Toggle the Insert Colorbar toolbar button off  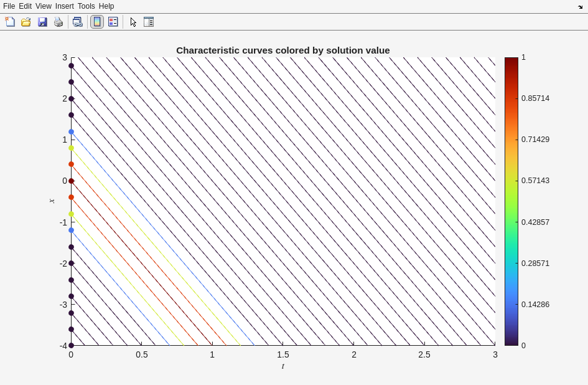[97, 22]
